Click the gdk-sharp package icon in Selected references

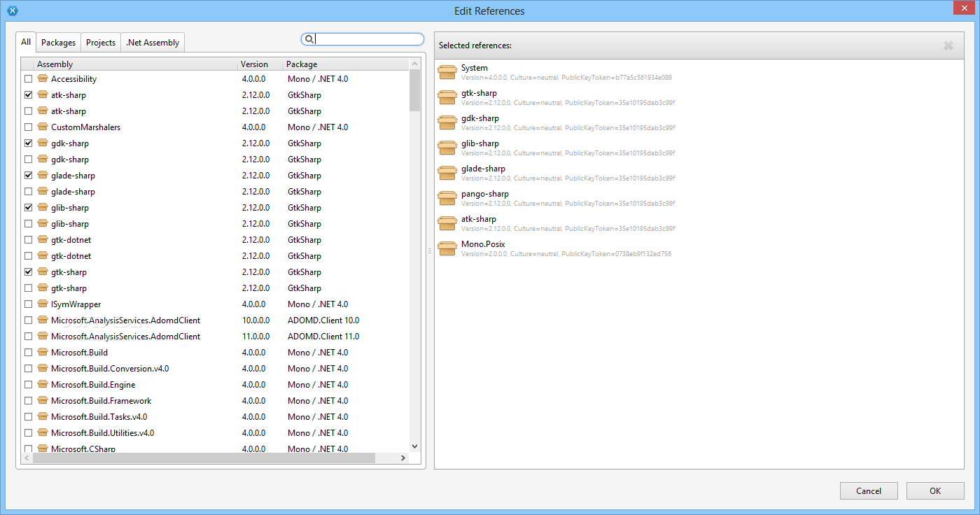pyautogui.click(x=447, y=122)
